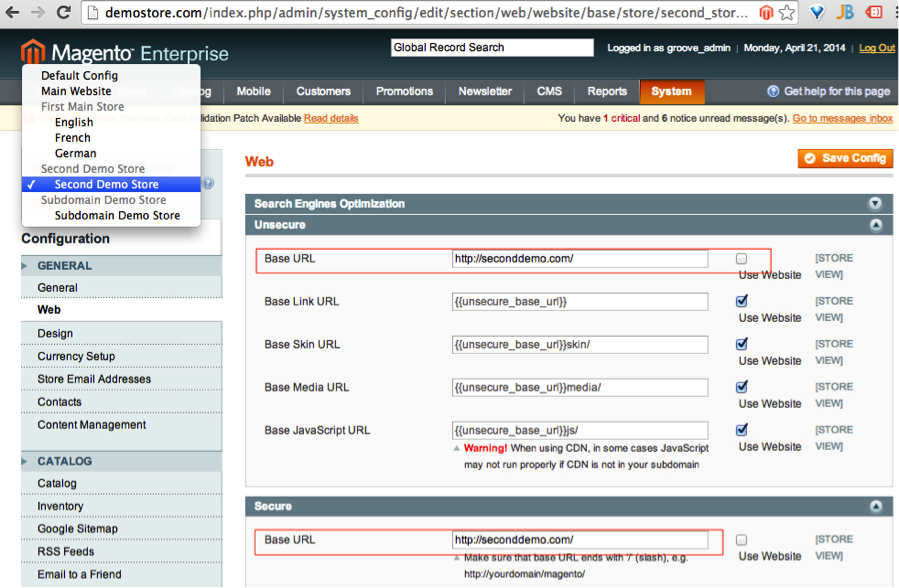Click the help icon beside the scope dropdown
The width and height of the screenshot is (899, 588).
pyautogui.click(x=208, y=183)
